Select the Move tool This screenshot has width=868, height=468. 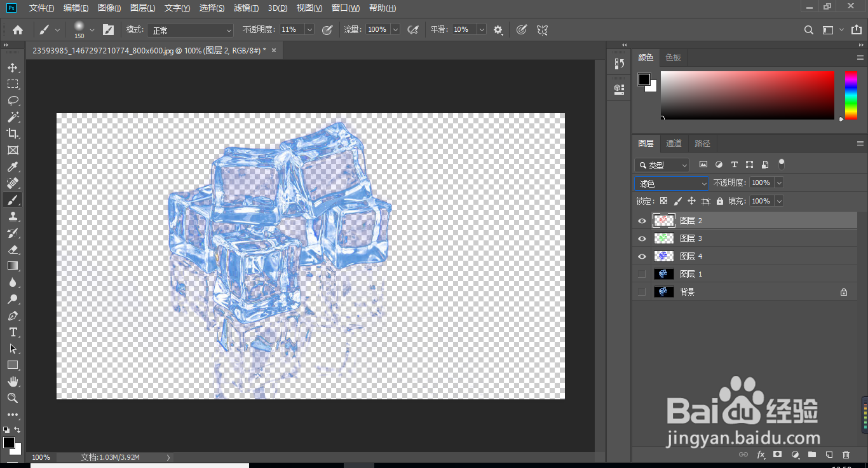point(13,67)
